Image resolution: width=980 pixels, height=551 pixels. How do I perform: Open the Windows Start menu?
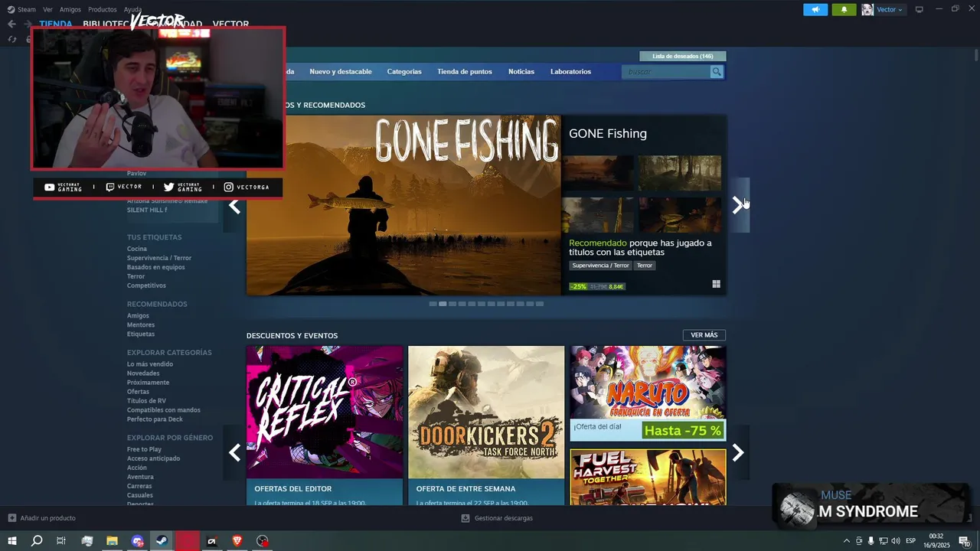point(12,541)
